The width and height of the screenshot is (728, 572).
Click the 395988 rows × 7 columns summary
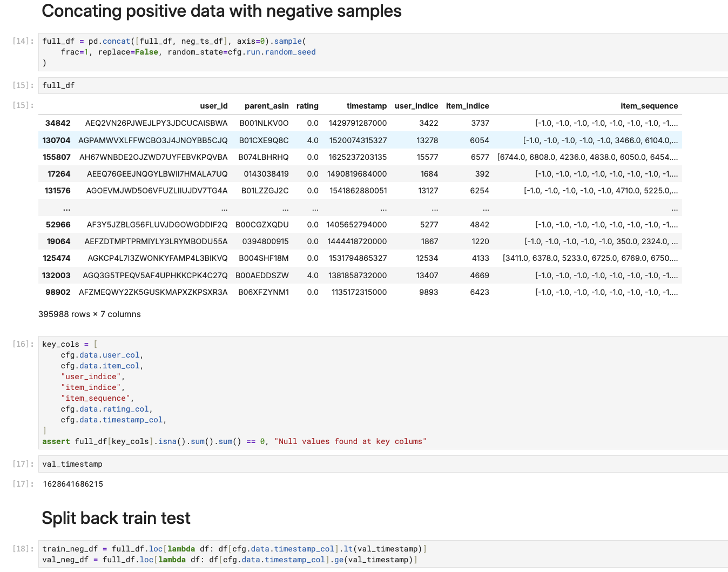tap(90, 314)
